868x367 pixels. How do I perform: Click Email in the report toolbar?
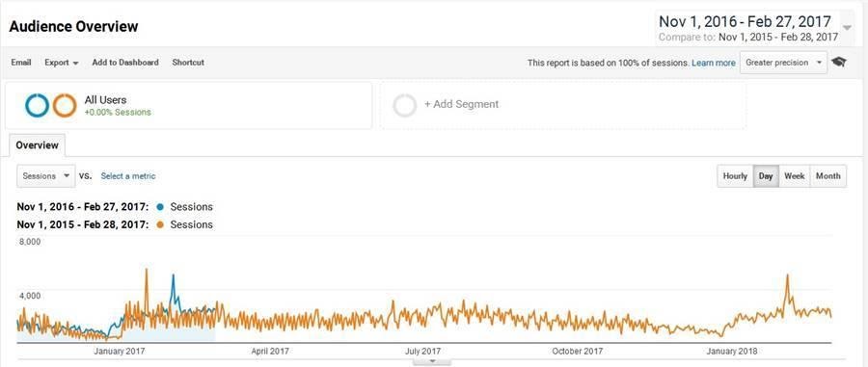pos(21,63)
